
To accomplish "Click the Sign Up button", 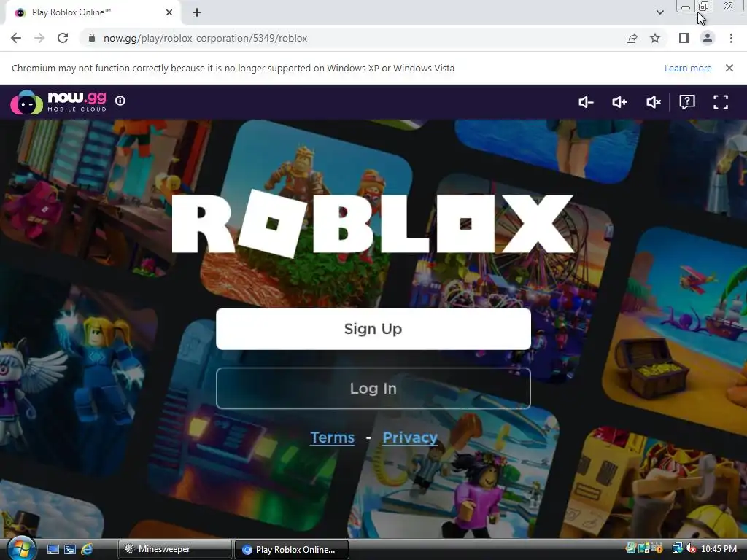I will pyautogui.click(x=373, y=329).
